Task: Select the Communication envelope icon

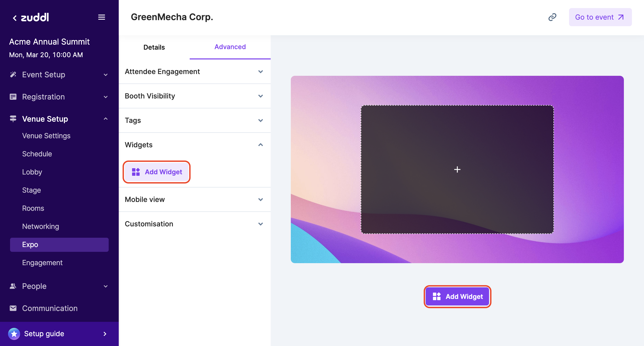Action: (13, 308)
